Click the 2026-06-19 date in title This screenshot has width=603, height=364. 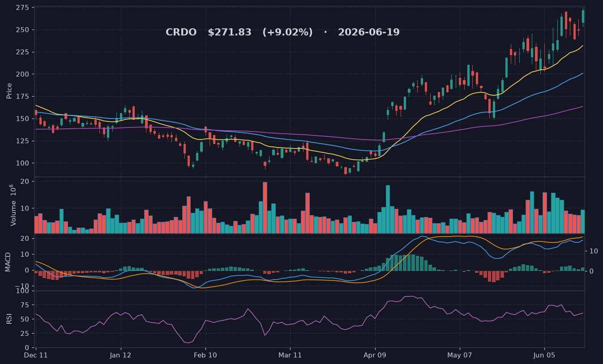coord(369,32)
